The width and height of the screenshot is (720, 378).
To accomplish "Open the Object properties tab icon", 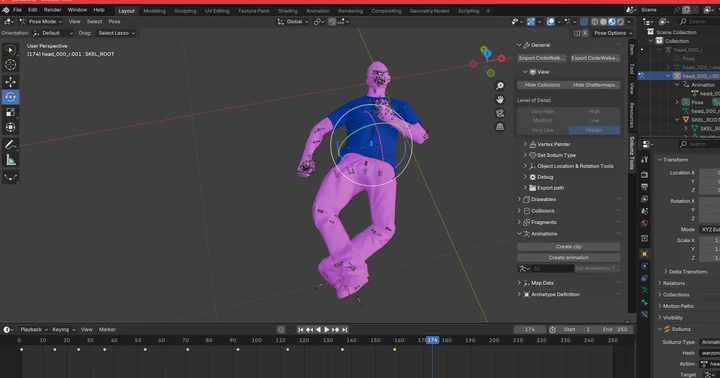I will coord(645,254).
